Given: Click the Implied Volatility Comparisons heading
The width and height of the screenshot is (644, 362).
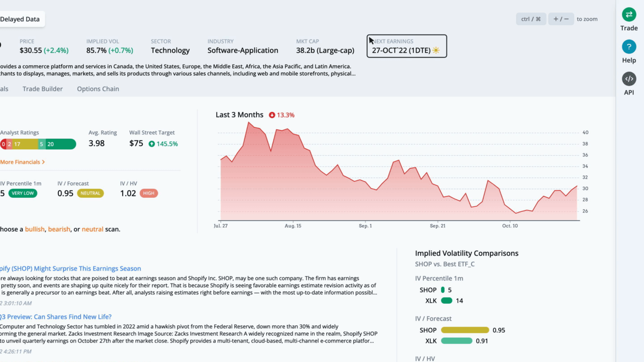Looking at the screenshot, I should (467, 253).
